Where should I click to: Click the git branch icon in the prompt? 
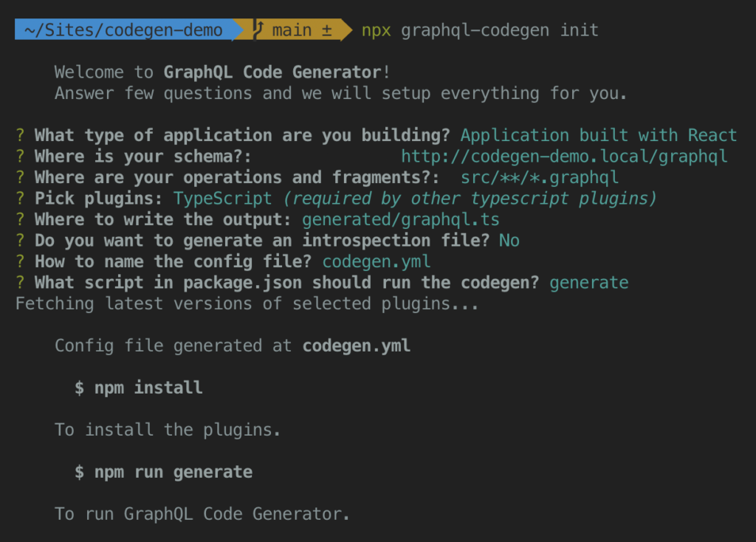click(x=258, y=30)
